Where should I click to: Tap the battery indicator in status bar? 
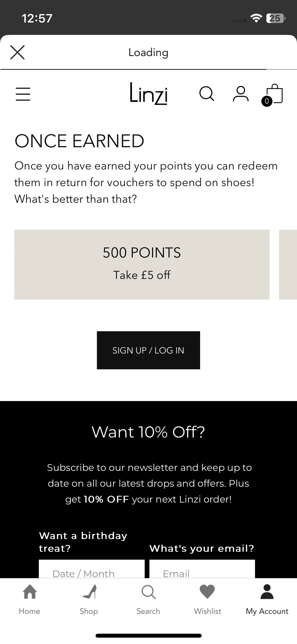click(276, 18)
